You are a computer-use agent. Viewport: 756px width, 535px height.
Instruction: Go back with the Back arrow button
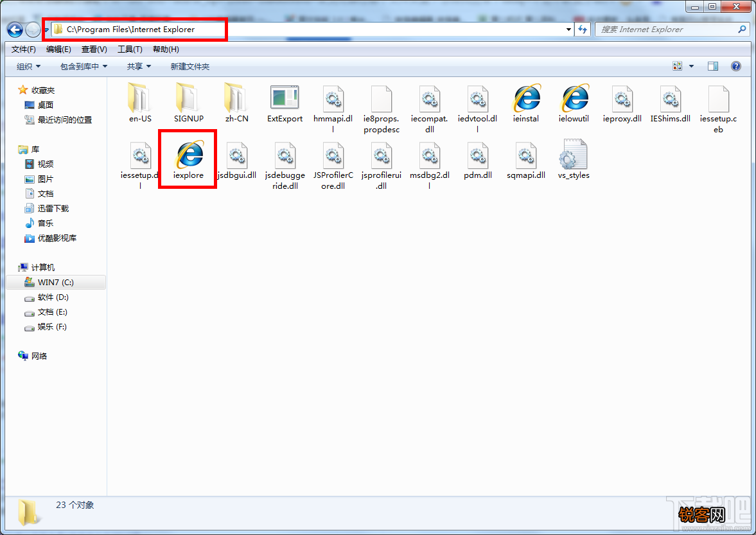[15, 30]
